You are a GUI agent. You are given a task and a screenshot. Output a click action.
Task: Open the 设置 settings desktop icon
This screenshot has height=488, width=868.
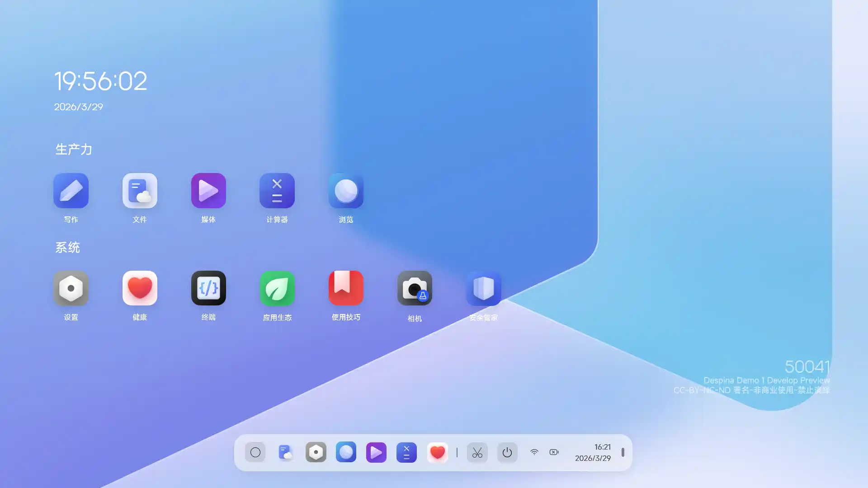(x=71, y=288)
